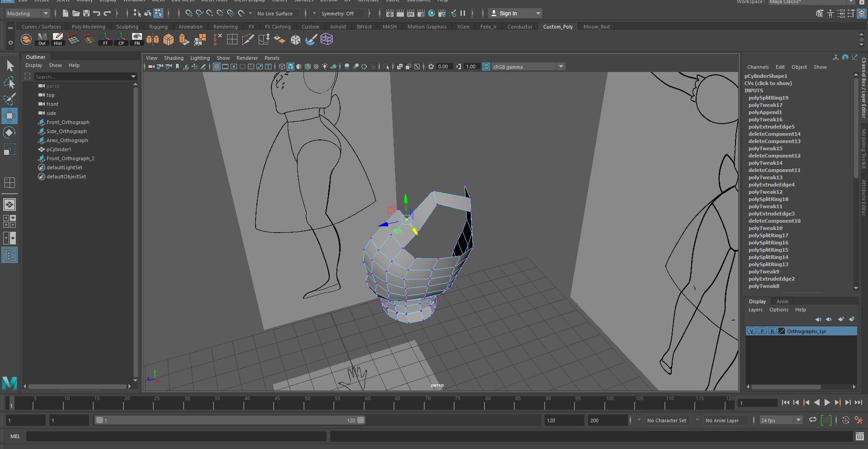Image resolution: width=868 pixels, height=449 pixels.
Task: Open the Modeling menu set dropdown
Action: (x=28, y=13)
